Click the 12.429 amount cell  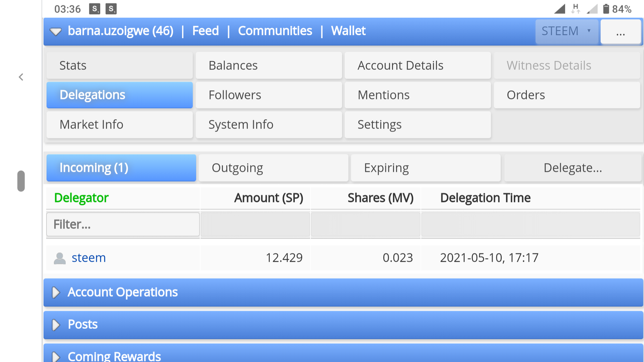click(x=284, y=258)
